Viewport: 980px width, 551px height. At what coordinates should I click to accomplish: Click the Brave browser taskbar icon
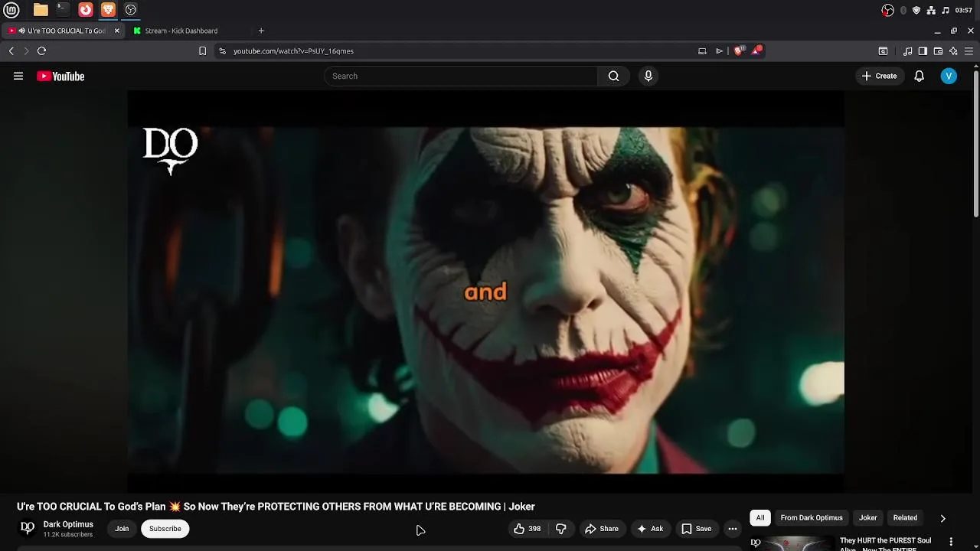108,10
